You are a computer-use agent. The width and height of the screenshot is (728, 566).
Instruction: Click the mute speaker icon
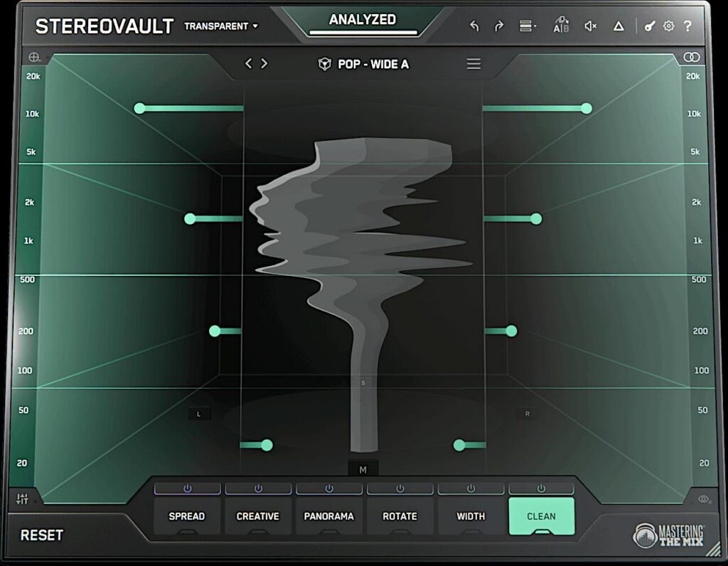coord(590,26)
